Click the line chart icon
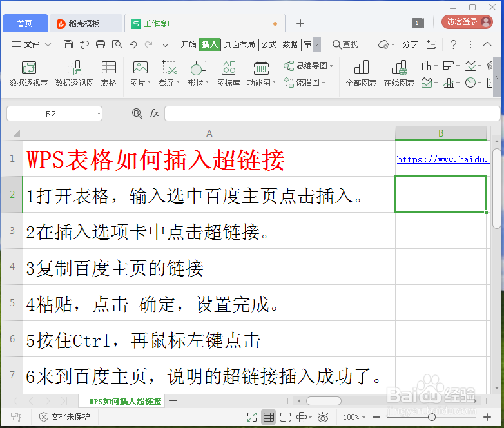This screenshot has width=504, height=428. [470, 66]
